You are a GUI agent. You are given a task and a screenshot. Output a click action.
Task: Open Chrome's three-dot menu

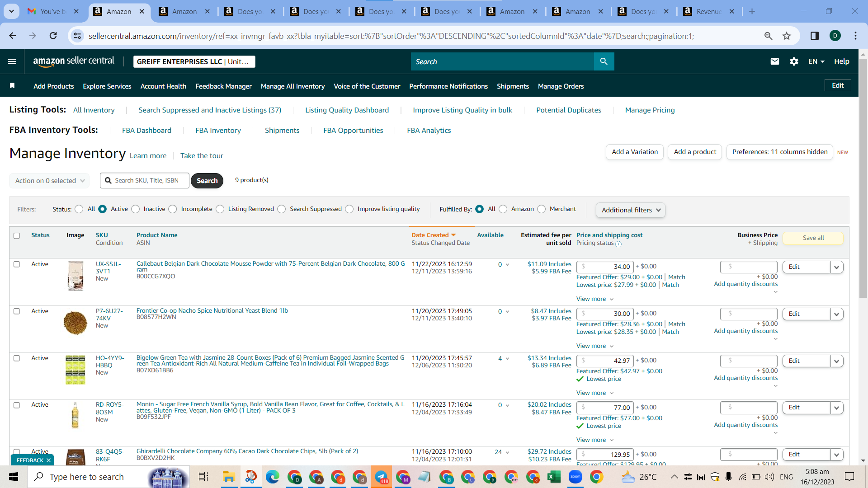[855, 36]
